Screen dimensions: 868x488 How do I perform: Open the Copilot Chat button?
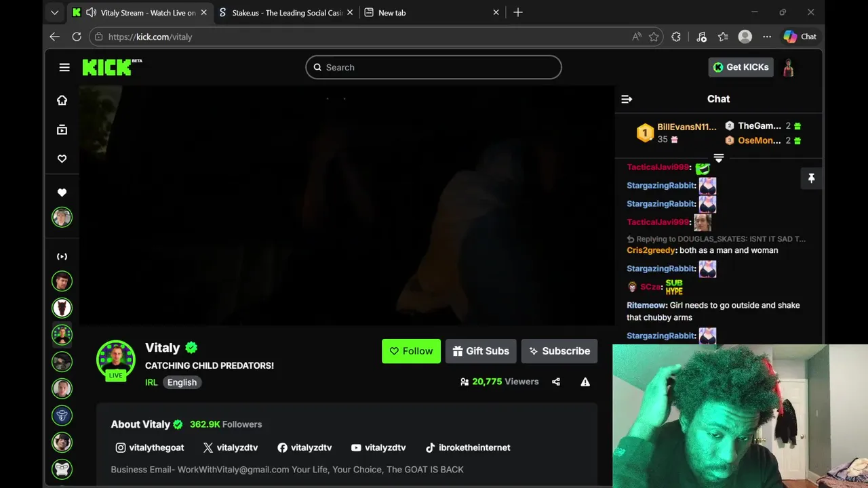(x=800, y=37)
